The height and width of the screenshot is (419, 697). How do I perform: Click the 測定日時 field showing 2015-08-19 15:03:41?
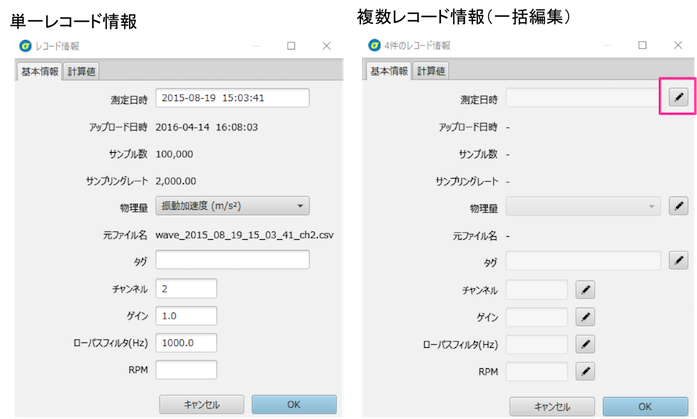(232, 98)
